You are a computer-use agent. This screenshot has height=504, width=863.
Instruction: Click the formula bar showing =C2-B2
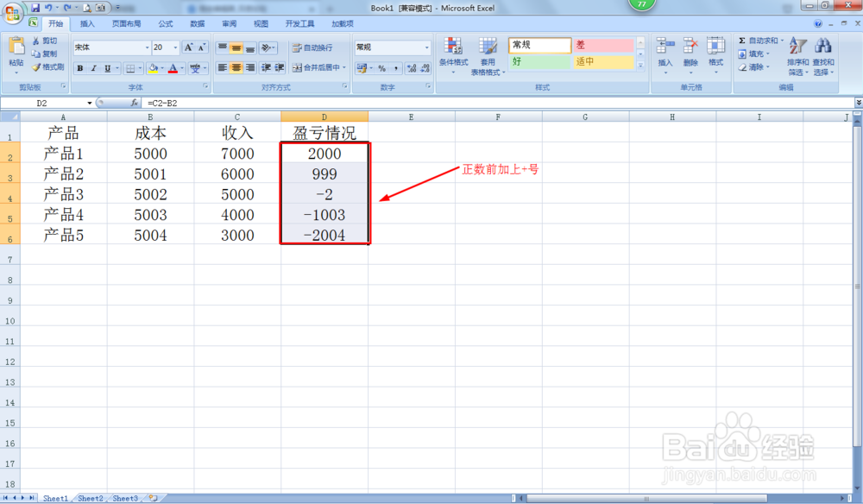499,103
